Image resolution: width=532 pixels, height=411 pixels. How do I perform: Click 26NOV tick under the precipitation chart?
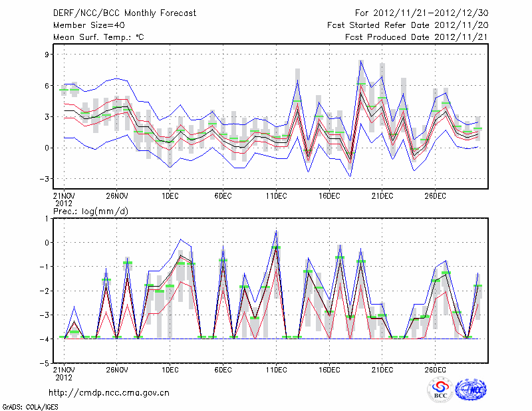(x=116, y=370)
